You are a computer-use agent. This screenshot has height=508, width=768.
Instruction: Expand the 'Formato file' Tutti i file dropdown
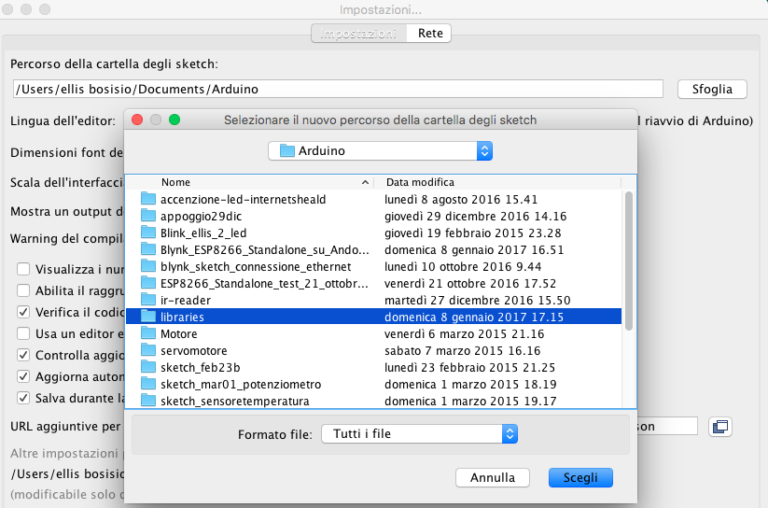[x=418, y=434]
